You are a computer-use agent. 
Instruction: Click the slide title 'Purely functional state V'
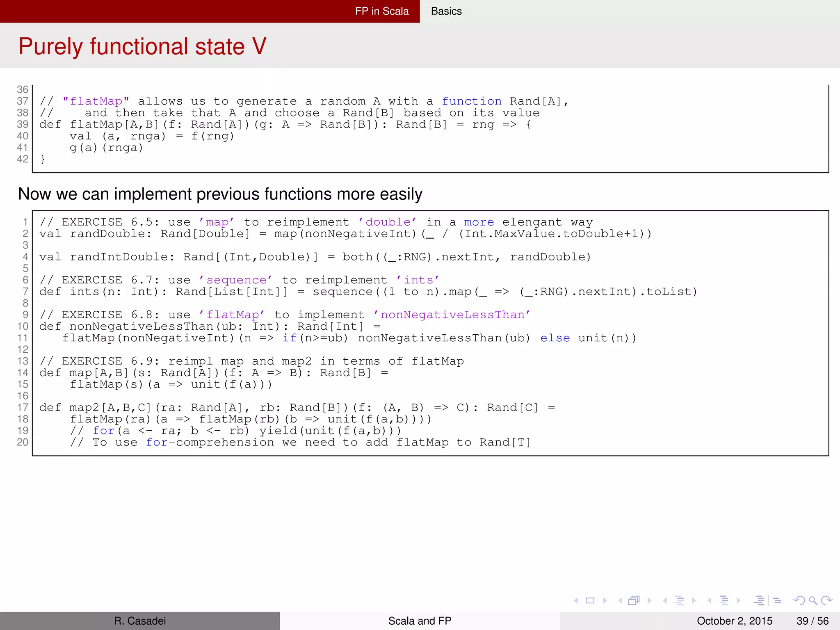[x=142, y=46]
